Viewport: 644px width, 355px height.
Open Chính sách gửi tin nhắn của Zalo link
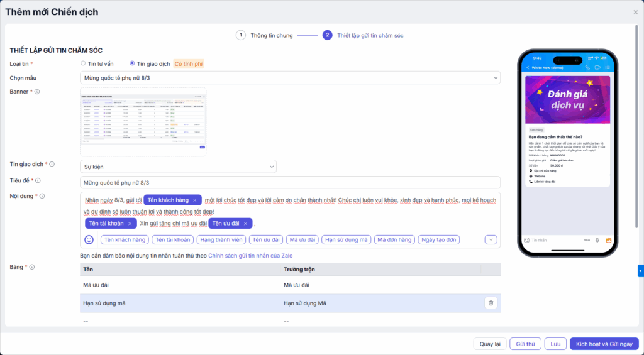(250, 256)
